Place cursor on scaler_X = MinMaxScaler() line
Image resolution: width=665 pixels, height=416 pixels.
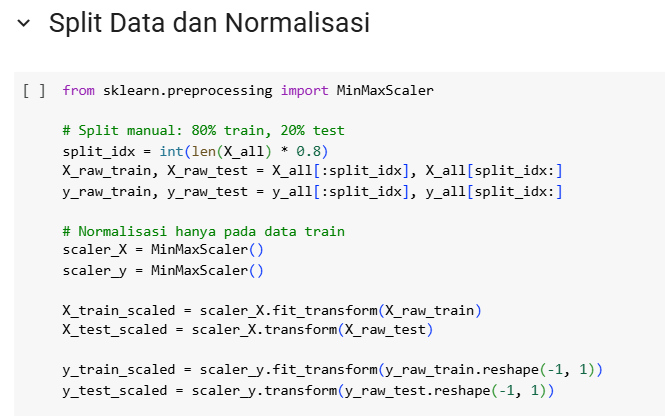162,251
